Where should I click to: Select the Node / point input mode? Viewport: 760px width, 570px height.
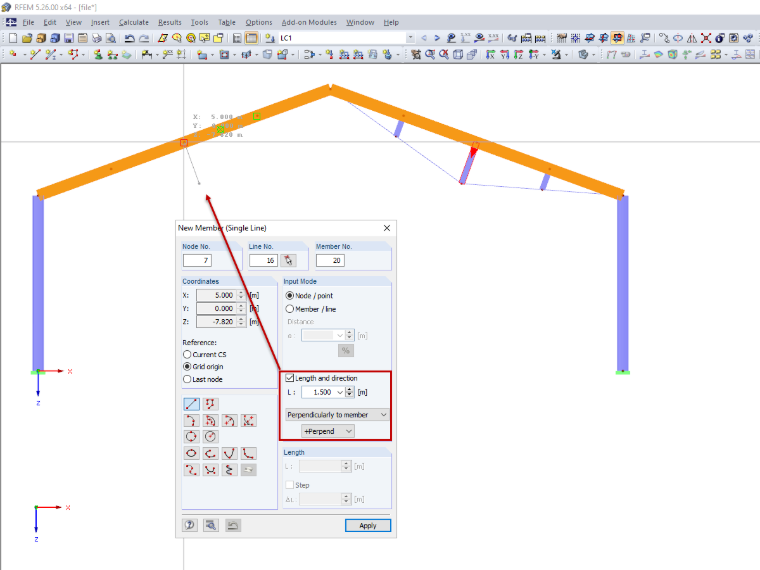coord(309,296)
